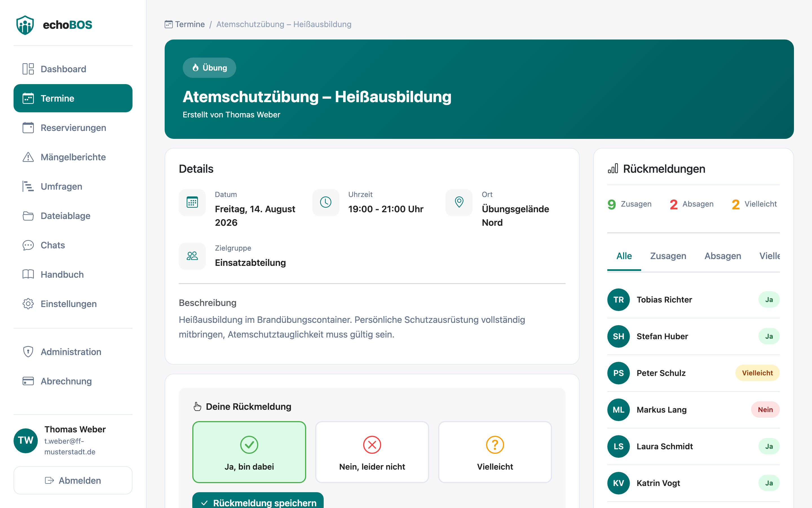The image size is (812, 508).
Task: Click the Abrechnung credit card icon
Action: 28,381
